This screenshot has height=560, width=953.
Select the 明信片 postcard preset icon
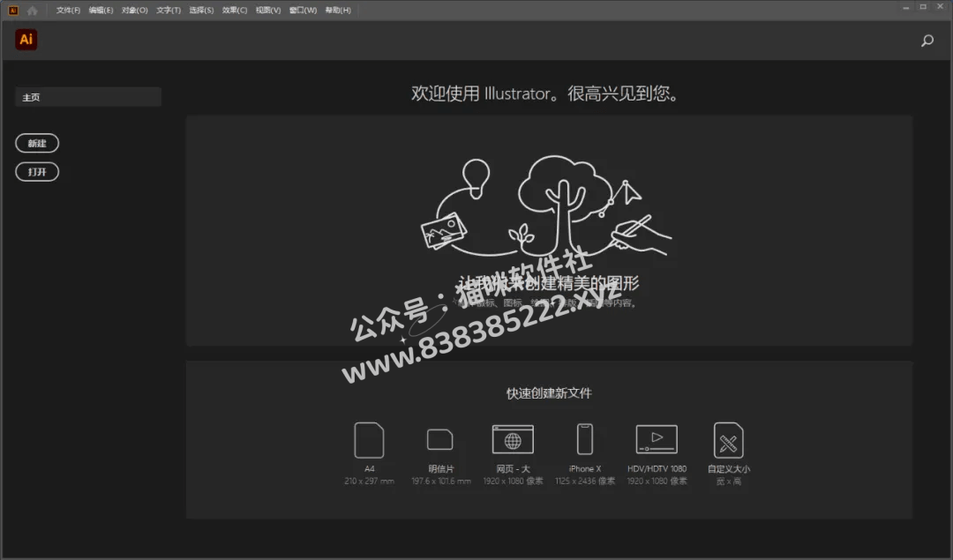pos(440,439)
